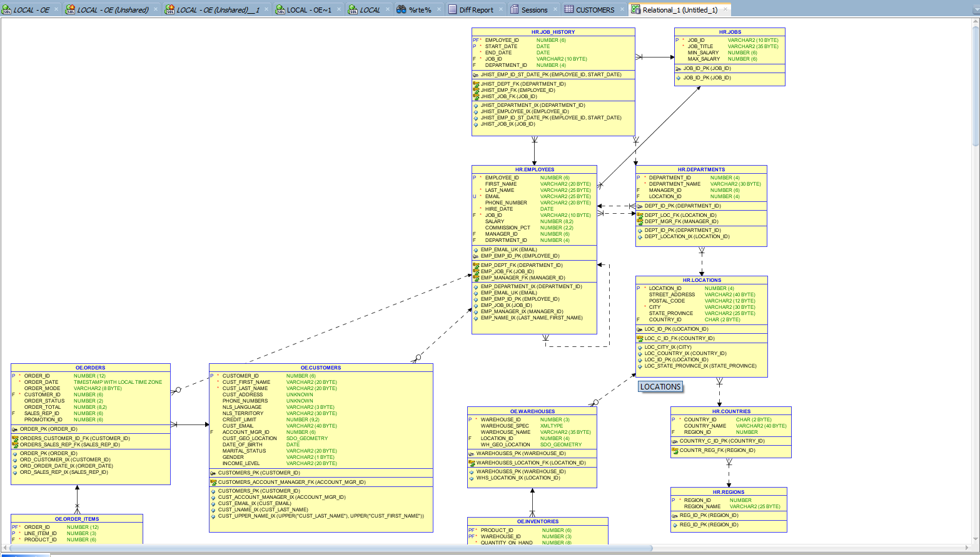Close the LOCAL - OE (Unshared) tab
This screenshot has height=557, width=980.
156,9
